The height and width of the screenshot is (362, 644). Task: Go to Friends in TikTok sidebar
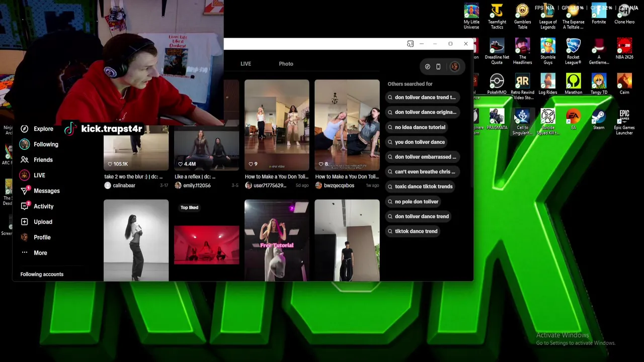pos(36,160)
